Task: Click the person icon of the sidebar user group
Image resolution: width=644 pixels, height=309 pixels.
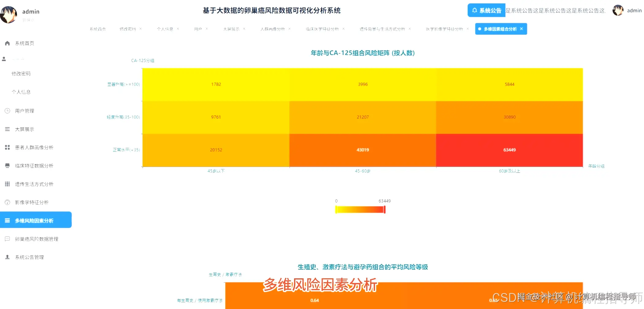Action: tap(4, 59)
